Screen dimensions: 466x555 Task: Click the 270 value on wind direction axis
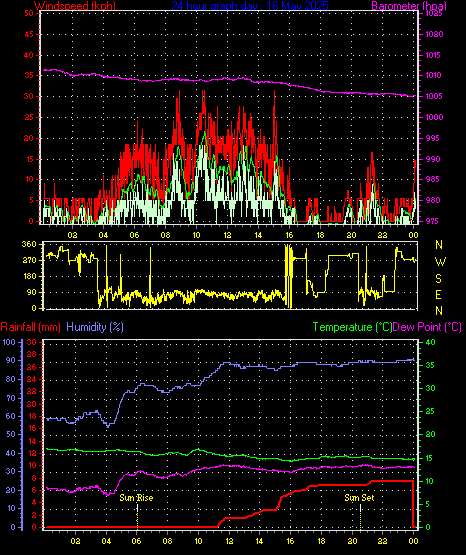pos(29,260)
